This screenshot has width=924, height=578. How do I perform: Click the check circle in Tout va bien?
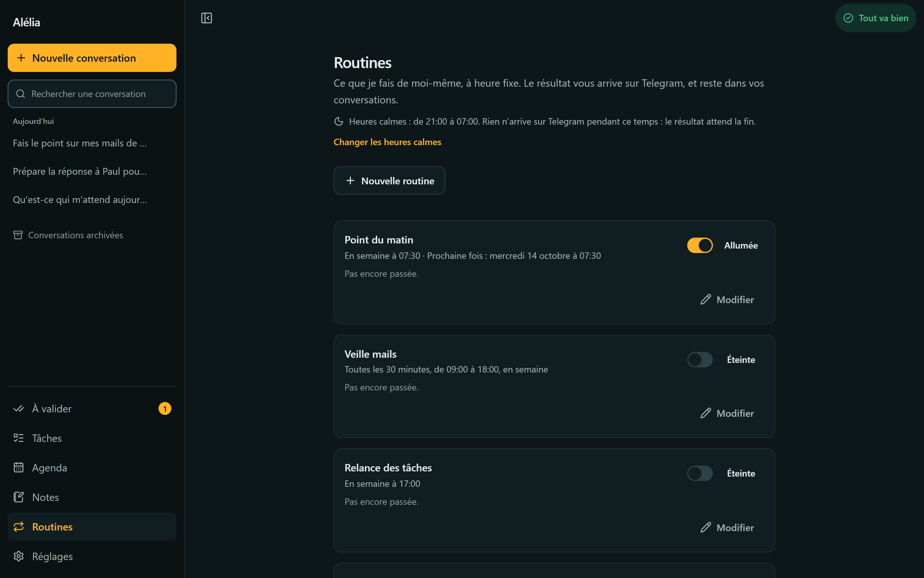click(x=848, y=18)
